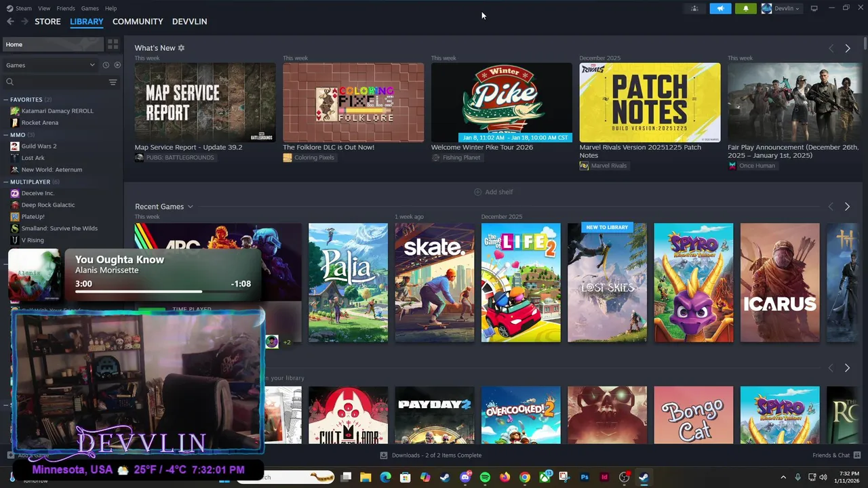This screenshot has height=488, width=868.
Task: Open the Palia game cover
Action: 348,283
